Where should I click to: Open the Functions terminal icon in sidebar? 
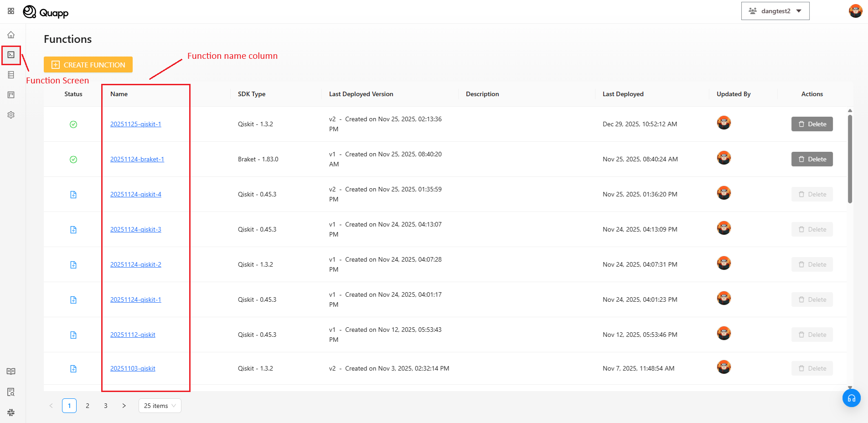pyautogui.click(x=11, y=55)
